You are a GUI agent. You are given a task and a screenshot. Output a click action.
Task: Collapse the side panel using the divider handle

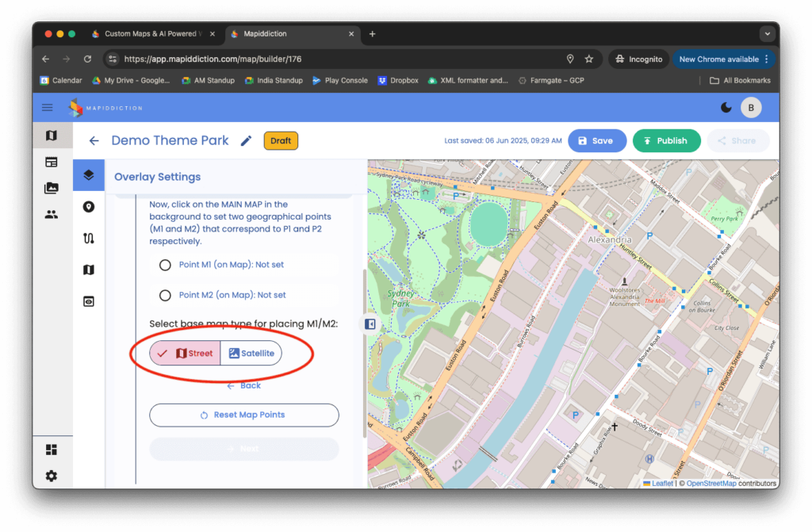click(x=370, y=323)
